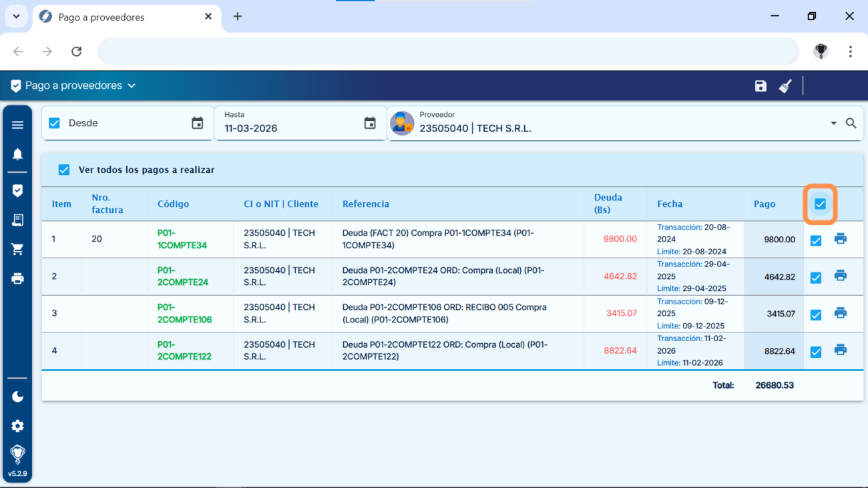
Task: Toggle dark mode moon icon
Action: (17, 397)
